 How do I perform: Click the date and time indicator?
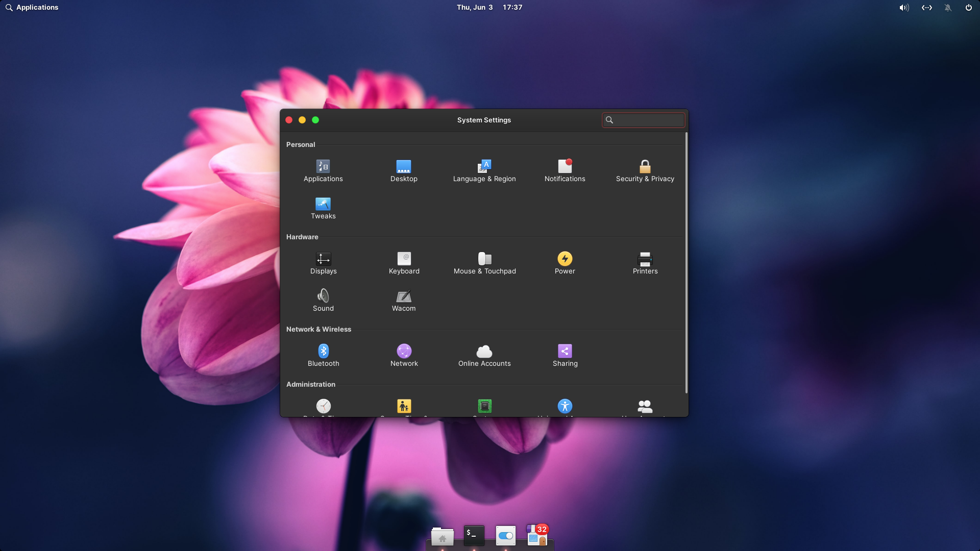pos(489,7)
